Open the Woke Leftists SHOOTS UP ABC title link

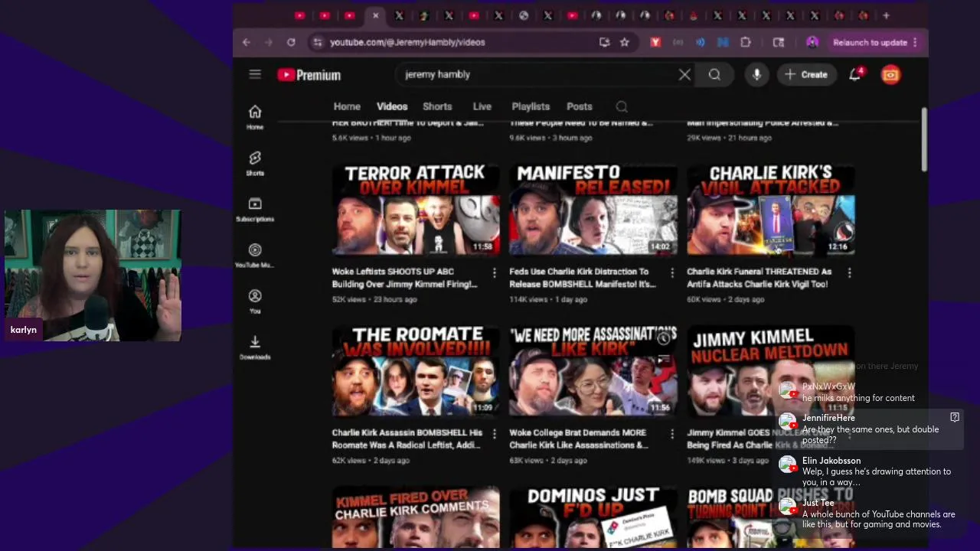[x=406, y=278]
